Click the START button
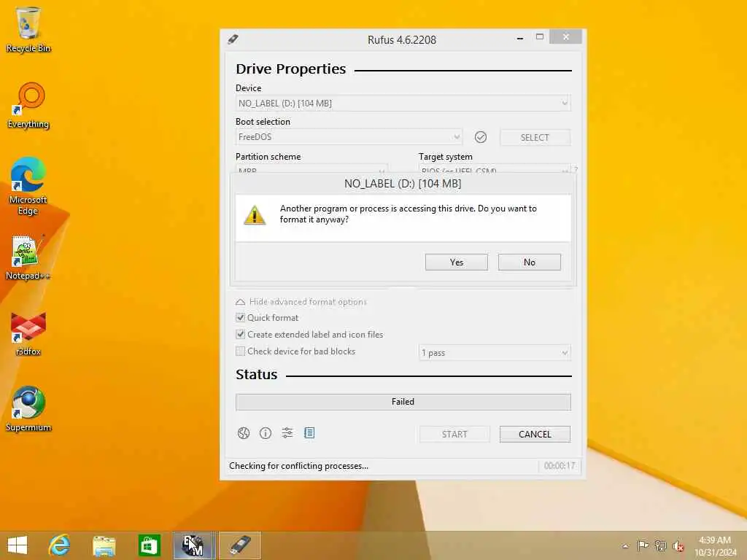 tap(454, 435)
